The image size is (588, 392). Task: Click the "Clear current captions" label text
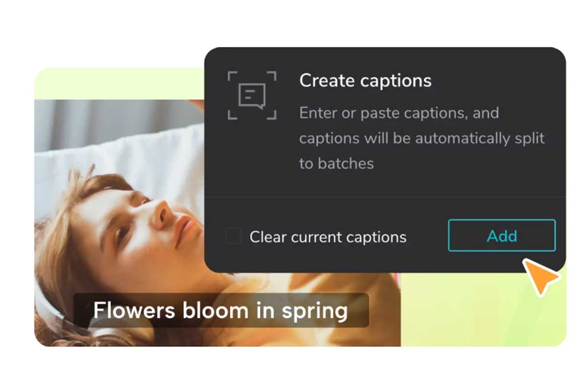[328, 237]
